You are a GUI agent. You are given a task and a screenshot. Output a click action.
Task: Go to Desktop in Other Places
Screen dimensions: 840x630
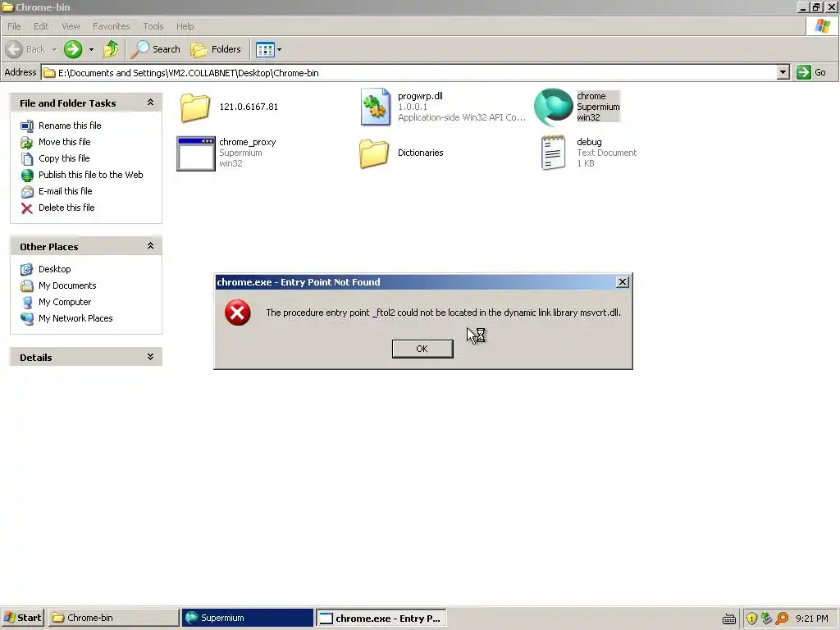pyautogui.click(x=54, y=269)
